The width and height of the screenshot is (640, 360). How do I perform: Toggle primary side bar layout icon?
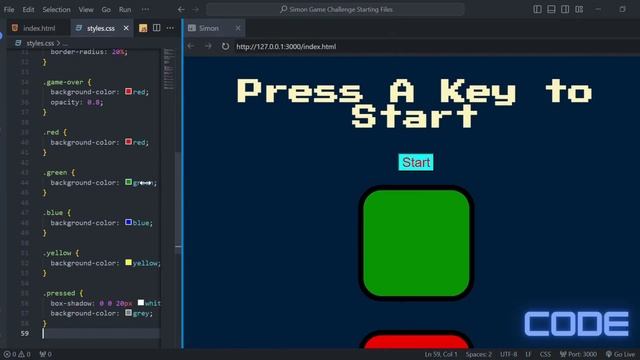click(538, 9)
